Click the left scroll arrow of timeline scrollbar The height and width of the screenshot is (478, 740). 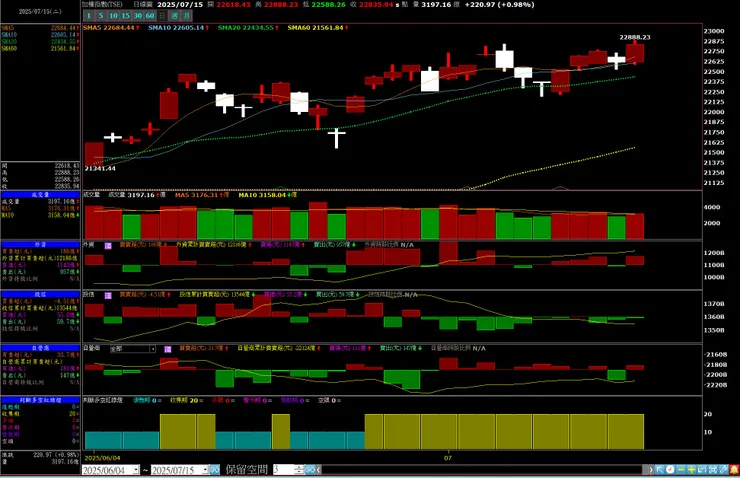coord(319,470)
